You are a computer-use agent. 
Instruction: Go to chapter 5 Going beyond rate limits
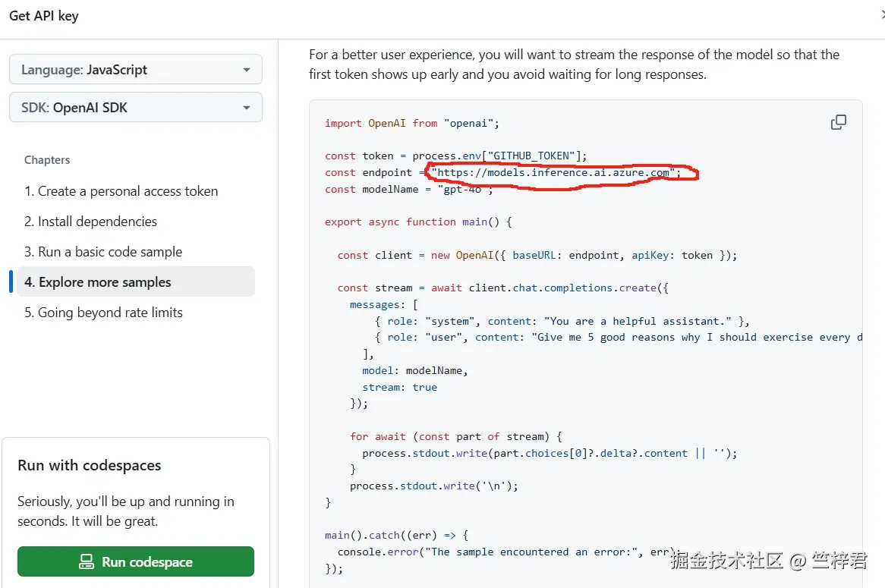tap(103, 313)
